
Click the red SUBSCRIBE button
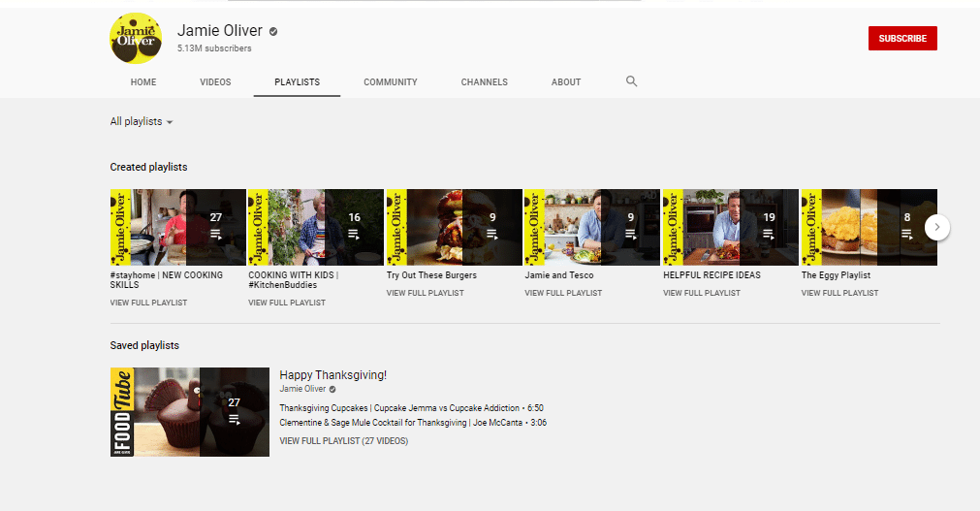pos(902,38)
